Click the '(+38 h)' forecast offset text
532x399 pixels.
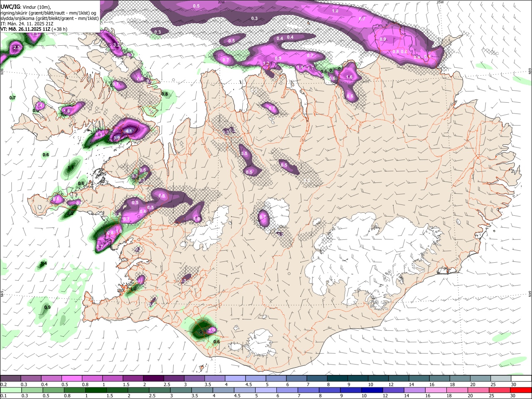[x=60, y=29]
